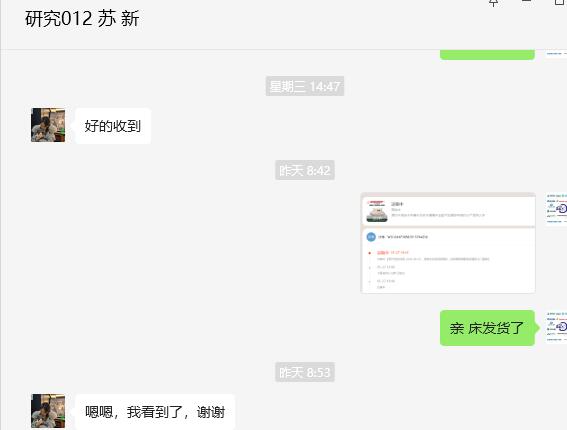This screenshot has height=430, width=567.
Task: Open contact avatar beside 嗯嗯，我看到了，谢谢
Action: coord(48,411)
